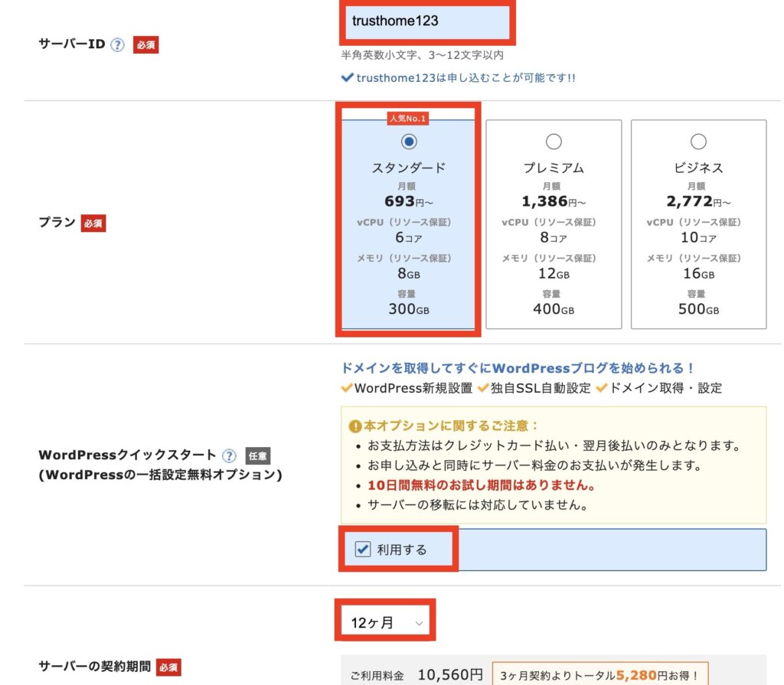Click the 必須 badge beside プラン
The height and width of the screenshot is (685, 784).
(x=93, y=223)
